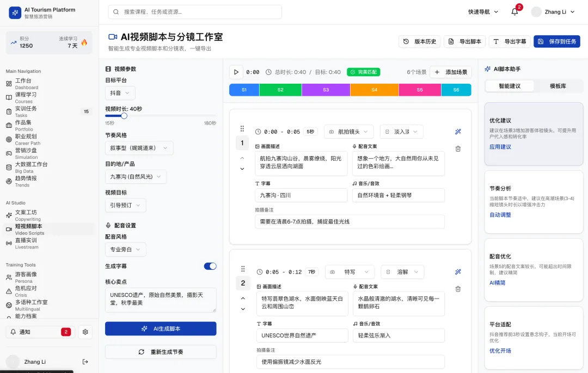This screenshot has height=373, width=588.
Task: Grab the drag handle of scene 2
Action: coord(243,269)
